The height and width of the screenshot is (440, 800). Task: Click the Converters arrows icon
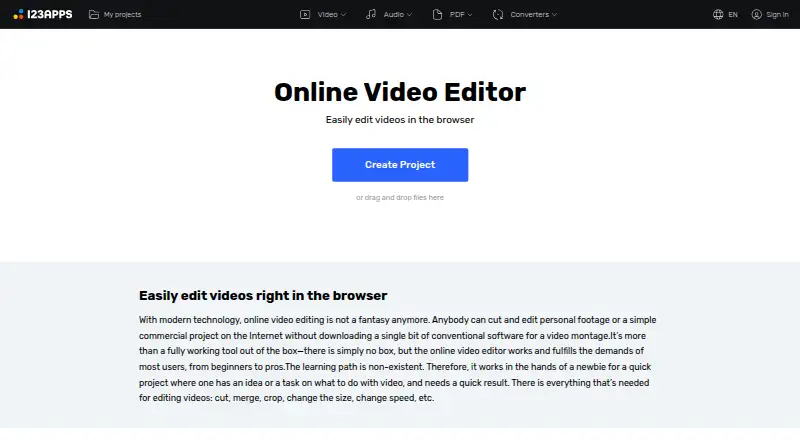pos(498,14)
